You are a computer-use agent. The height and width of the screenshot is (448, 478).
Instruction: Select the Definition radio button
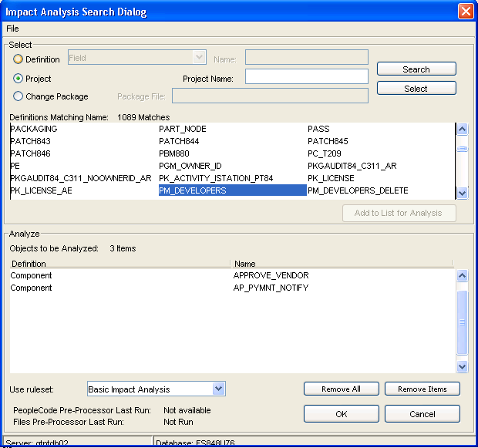18,59
